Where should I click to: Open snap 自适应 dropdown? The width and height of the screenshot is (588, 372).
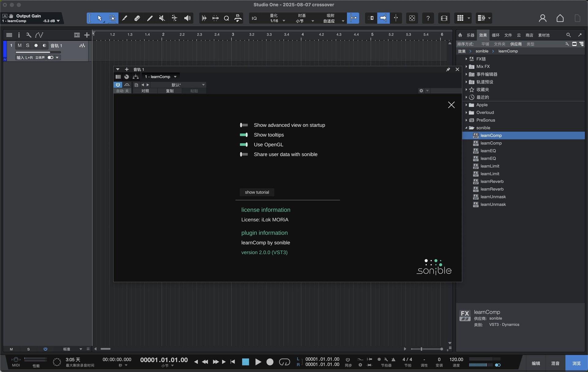point(333,21)
